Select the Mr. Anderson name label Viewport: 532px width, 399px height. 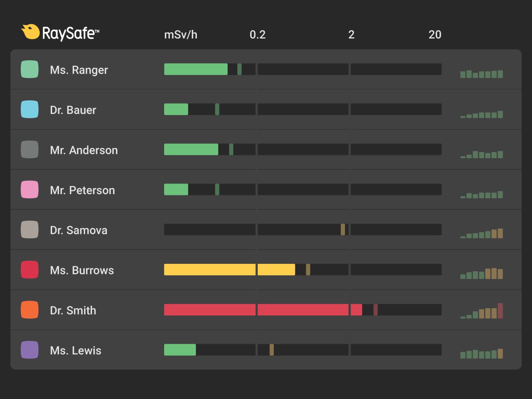83,150
